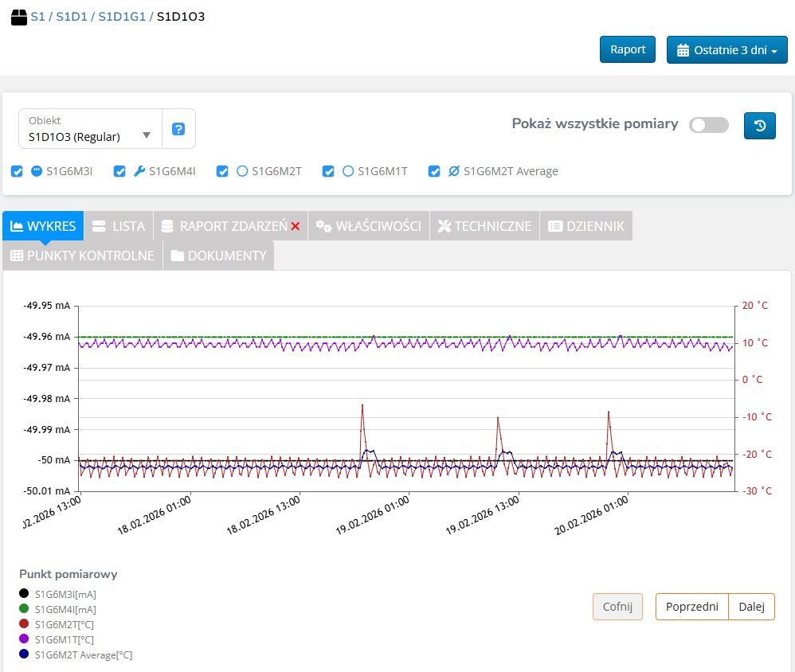The height and width of the screenshot is (672, 795).
Task: Uncheck the S1G6M1T measurement checkbox
Action: coord(328,171)
